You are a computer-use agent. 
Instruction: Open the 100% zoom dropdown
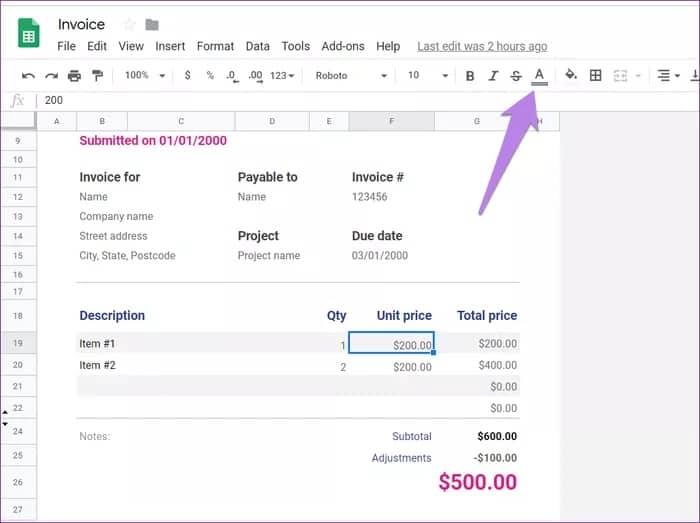point(142,76)
